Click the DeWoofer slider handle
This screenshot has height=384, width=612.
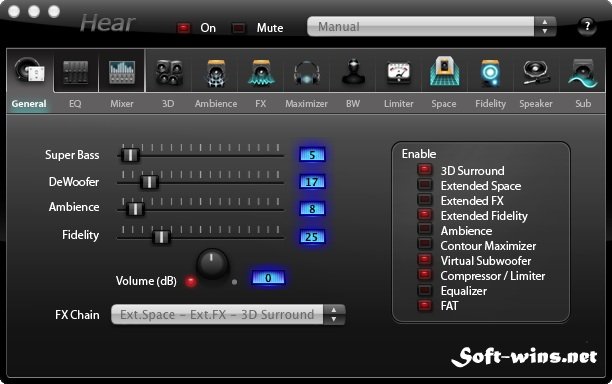(149, 182)
